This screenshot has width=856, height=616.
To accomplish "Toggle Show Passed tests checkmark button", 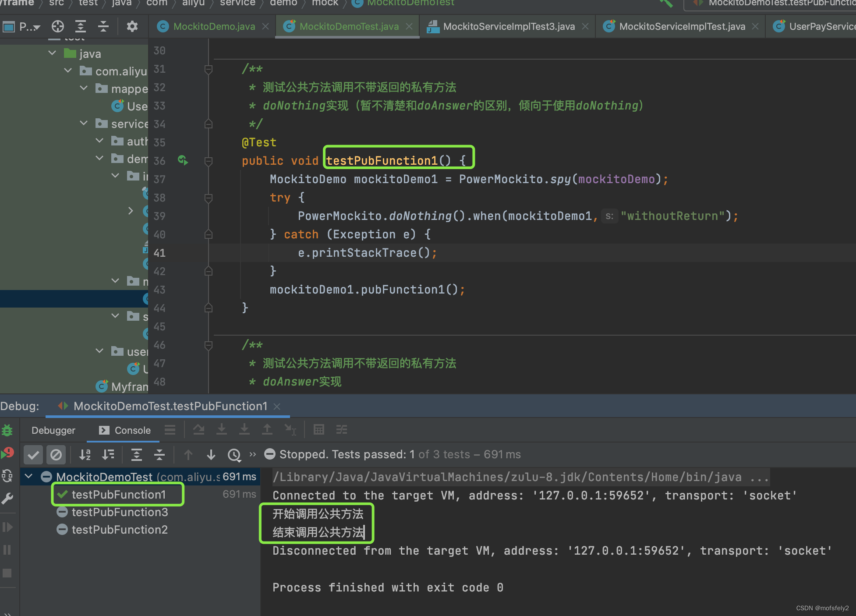I will pos(33,455).
